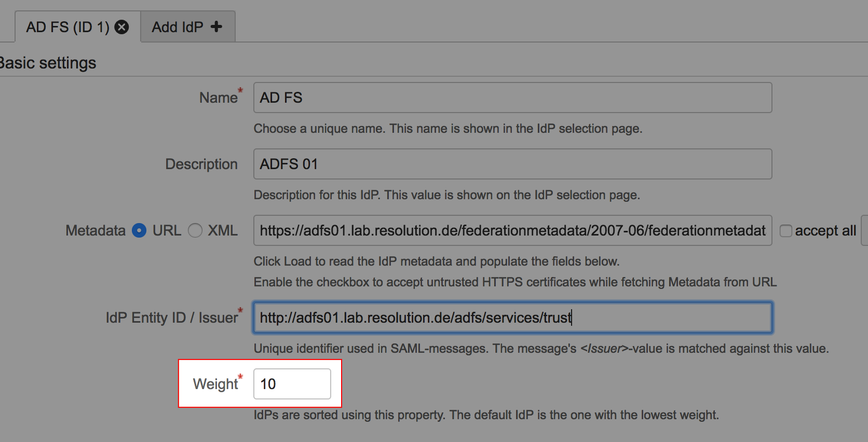Image resolution: width=868 pixels, height=442 pixels.
Task: Enable the accept all checkbox
Action: 786,231
